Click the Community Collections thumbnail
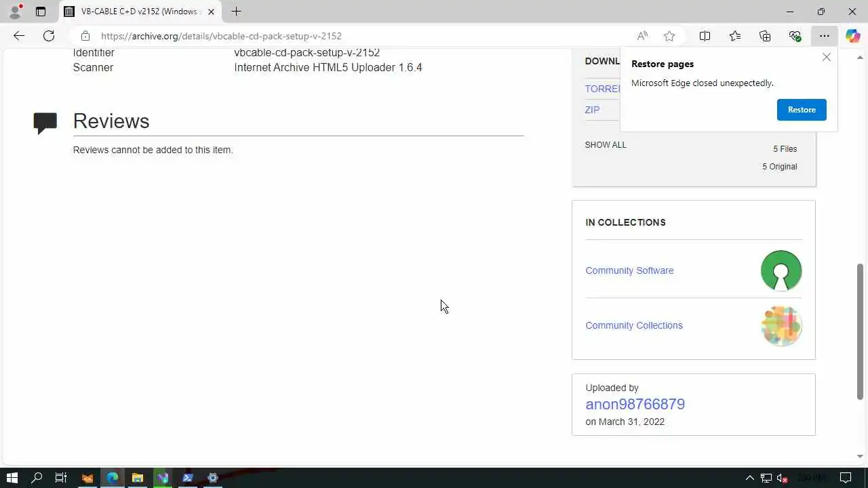Viewport: 868px width, 488px height. [781, 325]
